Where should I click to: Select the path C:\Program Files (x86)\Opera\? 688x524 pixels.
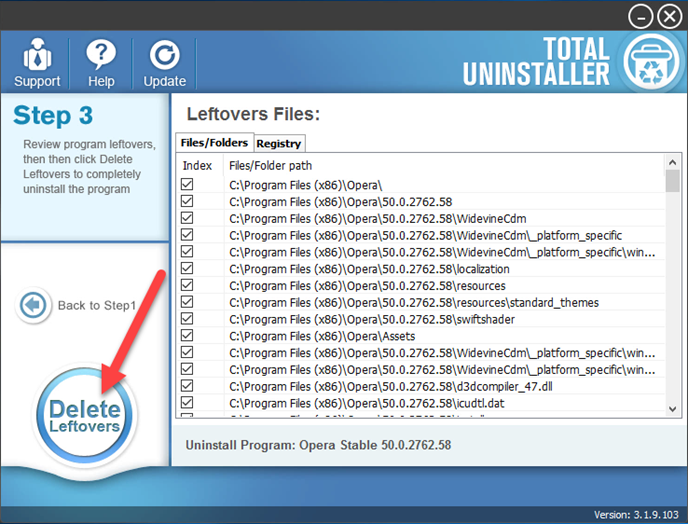coord(305,185)
